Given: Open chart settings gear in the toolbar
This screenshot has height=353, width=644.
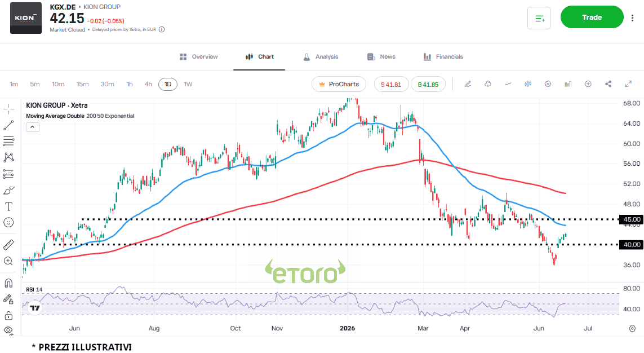Looking at the screenshot, I should (548, 84).
